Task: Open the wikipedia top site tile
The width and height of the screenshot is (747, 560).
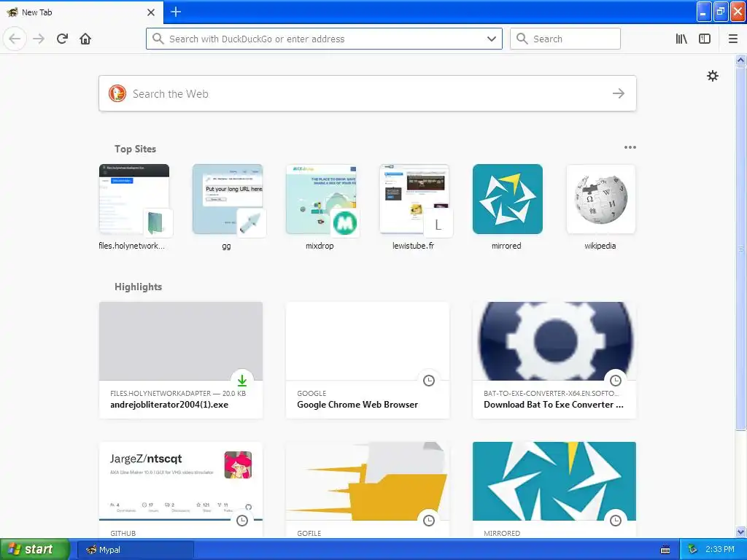Action: click(601, 206)
